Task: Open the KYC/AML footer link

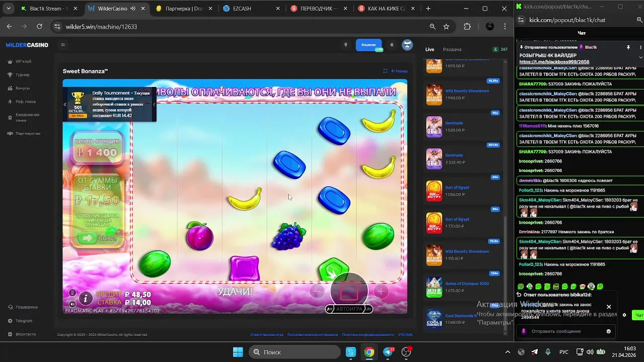Action: (x=406, y=334)
